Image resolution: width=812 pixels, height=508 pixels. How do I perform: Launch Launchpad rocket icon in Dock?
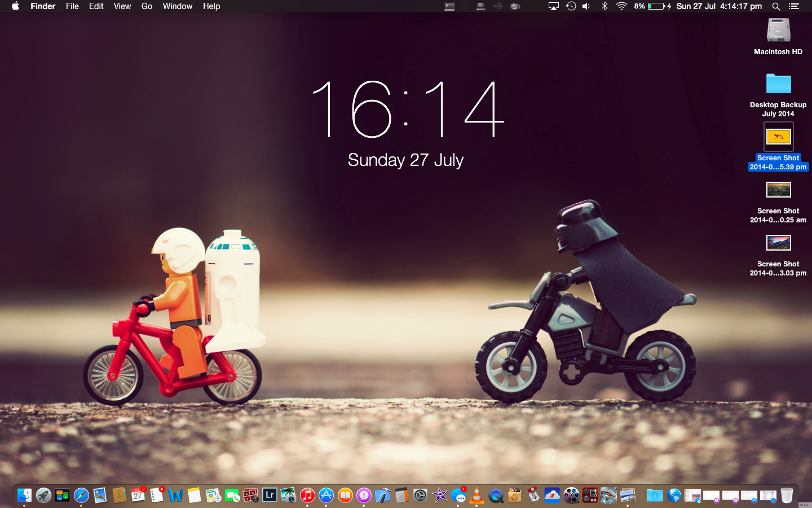43,496
